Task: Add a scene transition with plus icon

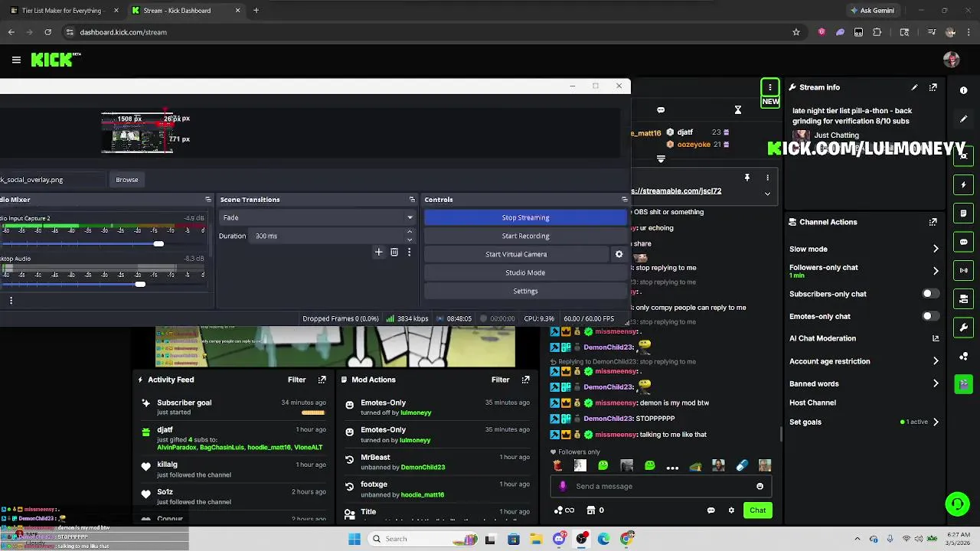Action: [378, 252]
